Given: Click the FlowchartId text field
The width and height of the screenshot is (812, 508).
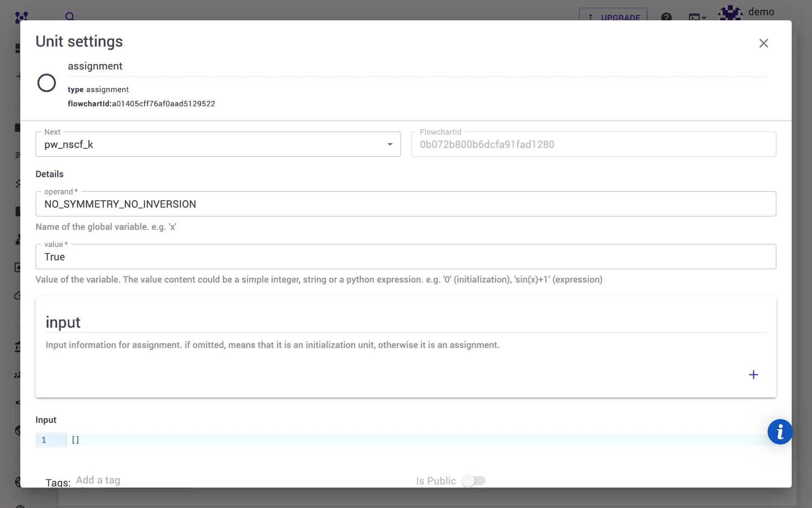Looking at the screenshot, I should pyautogui.click(x=593, y=144).
